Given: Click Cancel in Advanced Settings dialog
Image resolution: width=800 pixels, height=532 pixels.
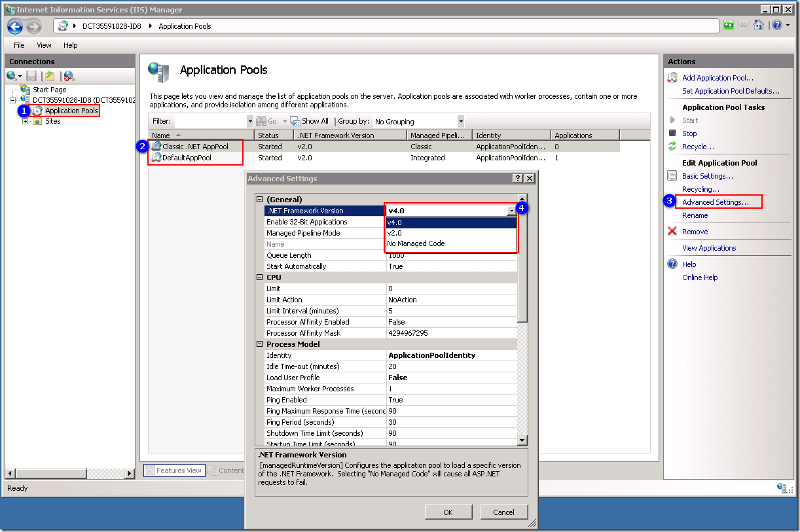Looking at the screenshot, I should click(x=504, y=512).
